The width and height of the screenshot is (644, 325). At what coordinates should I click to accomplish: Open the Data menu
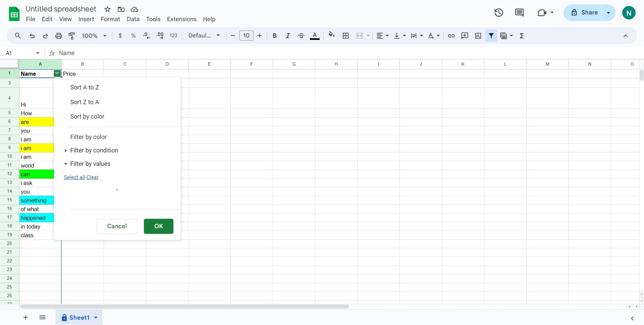coord(133,19)
